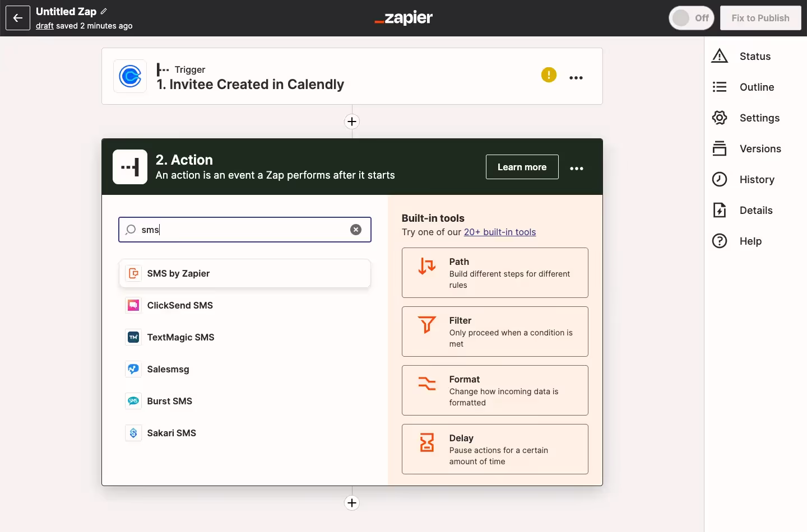Click the Learn more button
The image size is (807, 532).
[x=522, y=167]
